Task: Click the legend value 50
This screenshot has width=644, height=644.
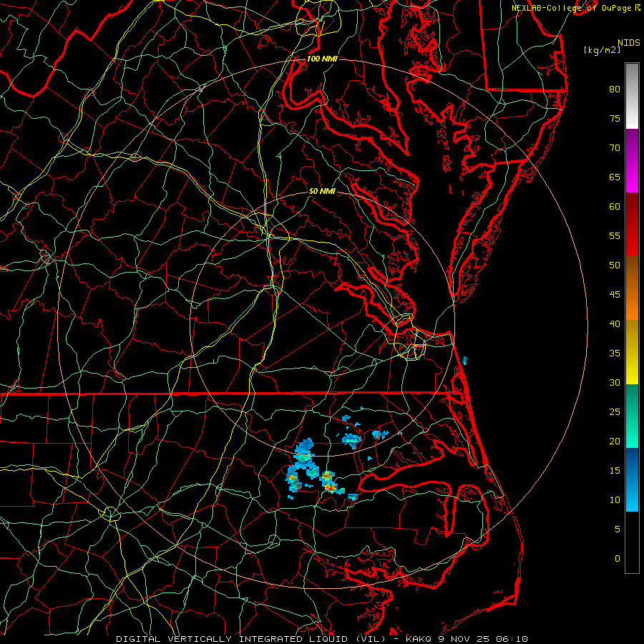Action: pos(615,265)
